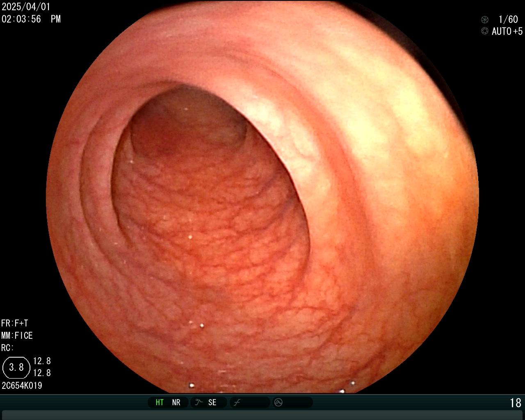Click the FR:F+T label
525x420 pixels.
15,323
